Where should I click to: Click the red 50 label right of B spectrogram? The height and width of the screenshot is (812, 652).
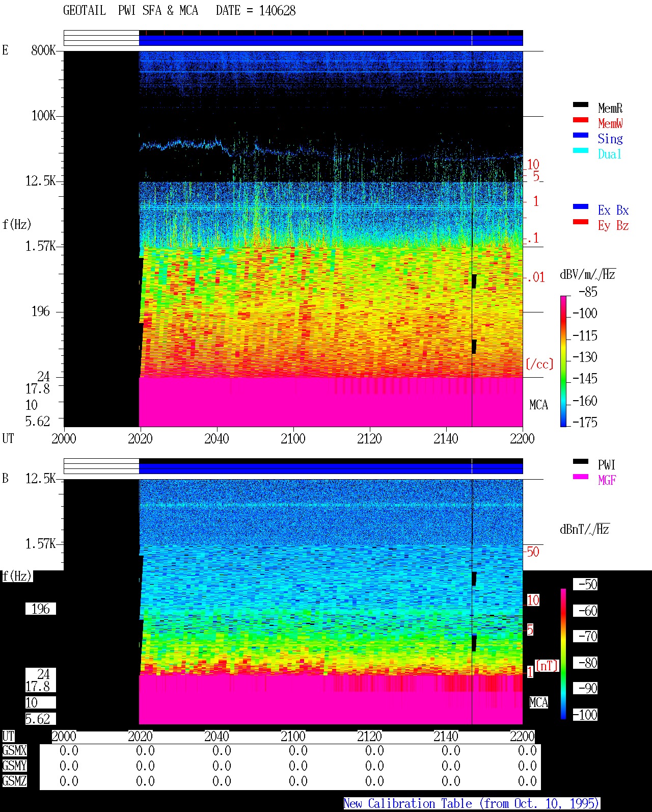click(533, 552)
